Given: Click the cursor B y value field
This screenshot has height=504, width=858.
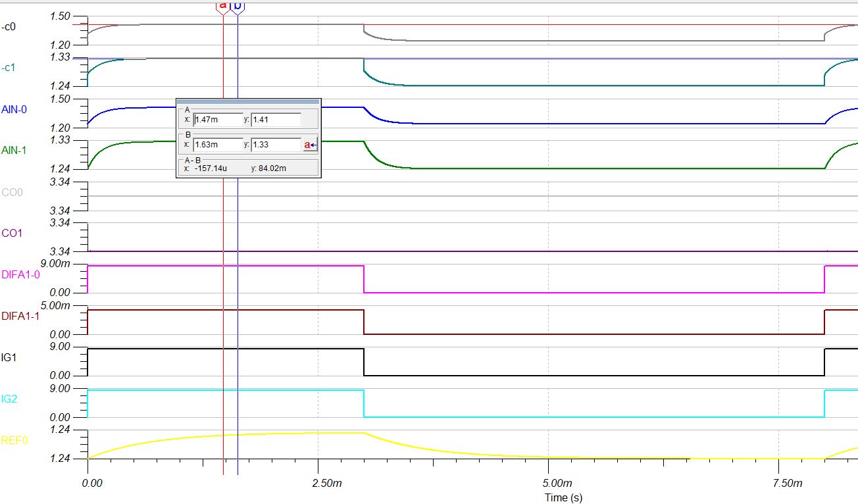Looking at the screenshot, I should (276, 145).
